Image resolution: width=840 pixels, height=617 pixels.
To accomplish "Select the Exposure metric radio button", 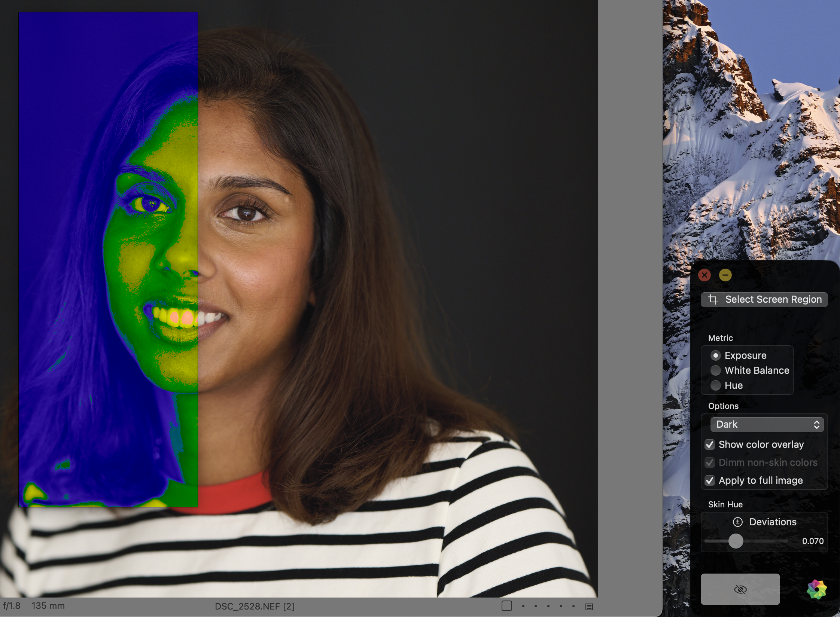I will (x=715, y=355).
